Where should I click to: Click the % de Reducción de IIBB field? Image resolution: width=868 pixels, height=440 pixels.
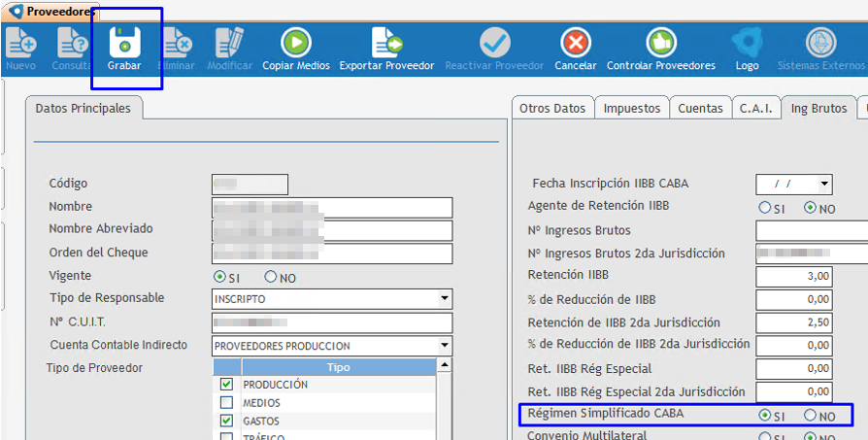click(794, 299)
